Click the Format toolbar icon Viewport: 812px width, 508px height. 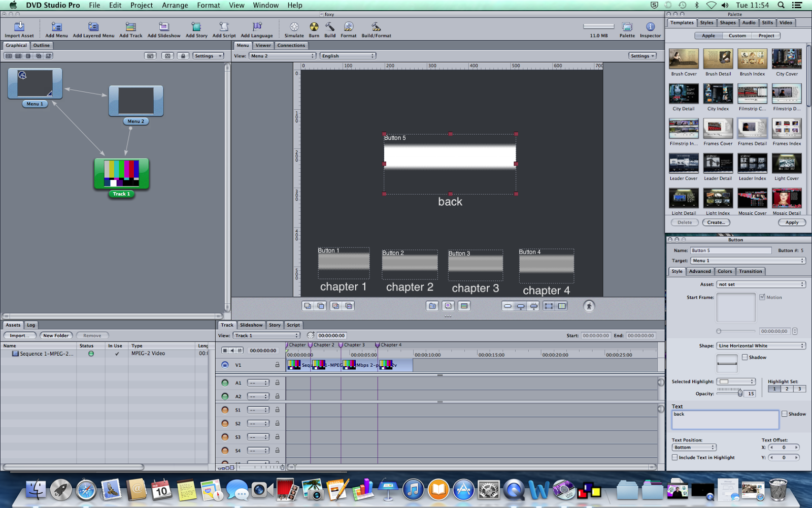[349, 26]
